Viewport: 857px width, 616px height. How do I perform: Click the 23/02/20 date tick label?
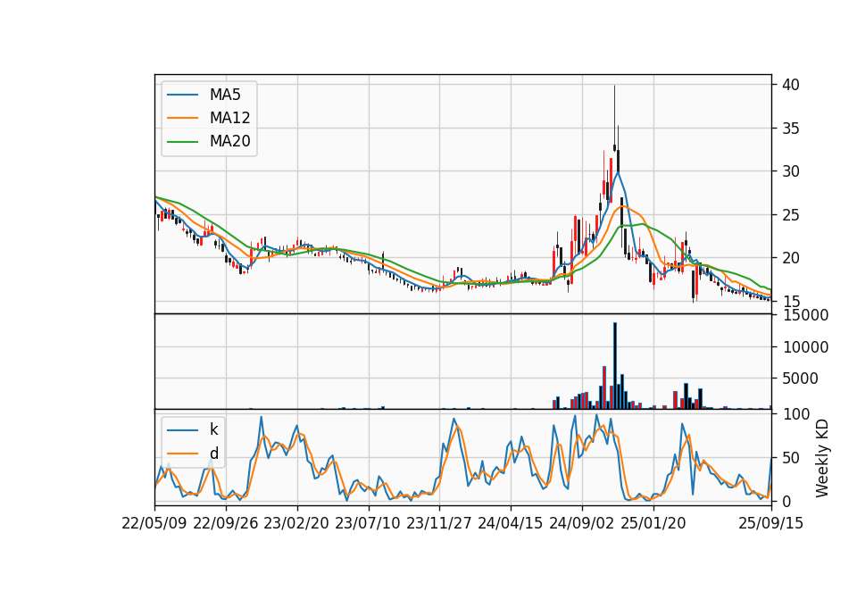296,523
